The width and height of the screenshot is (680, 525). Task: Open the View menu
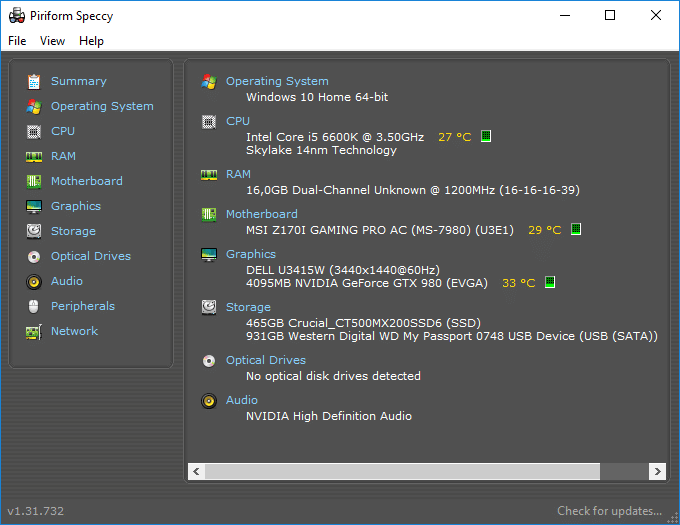tap(52, 41)
